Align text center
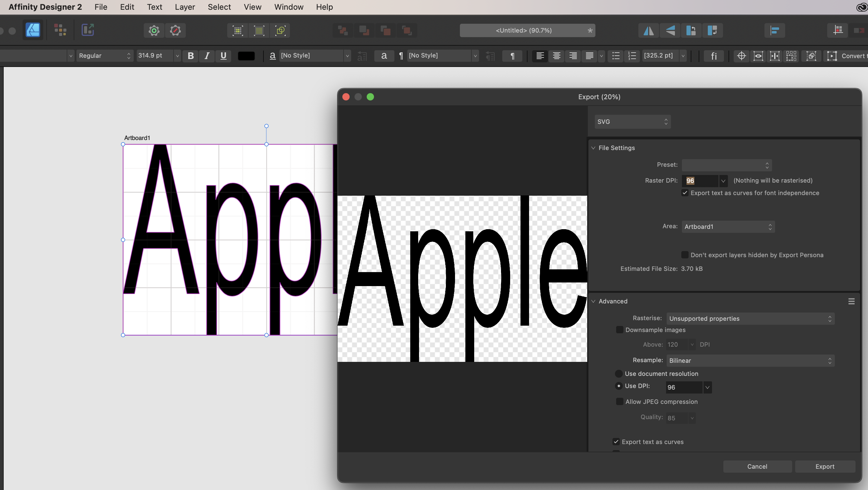Image resolution: width=868 pixels, height=490 pixels. 557,56
